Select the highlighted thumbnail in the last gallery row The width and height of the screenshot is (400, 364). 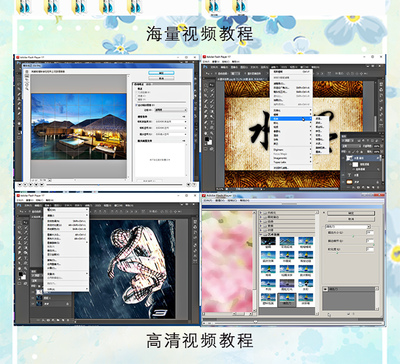click(287, 300)
